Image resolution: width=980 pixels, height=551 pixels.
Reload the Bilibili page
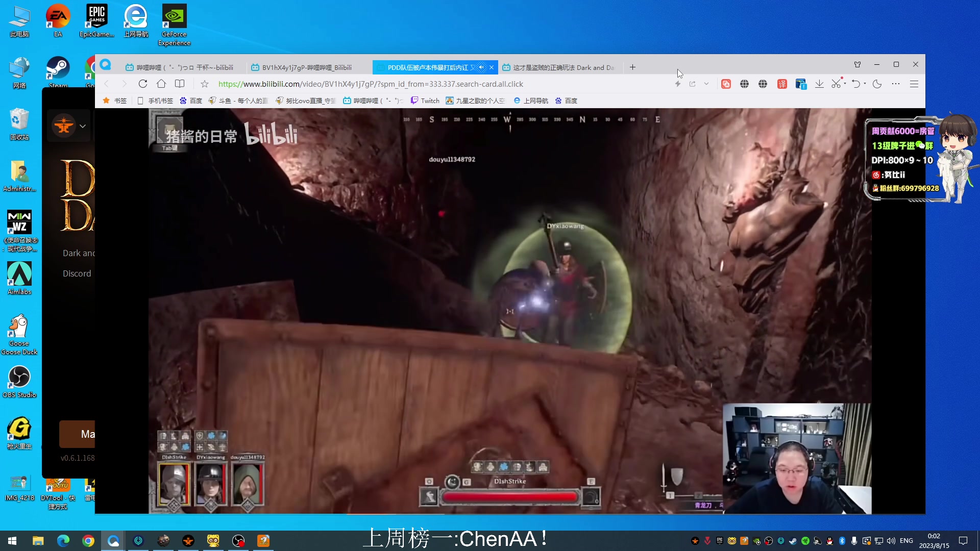click(143, 84)
